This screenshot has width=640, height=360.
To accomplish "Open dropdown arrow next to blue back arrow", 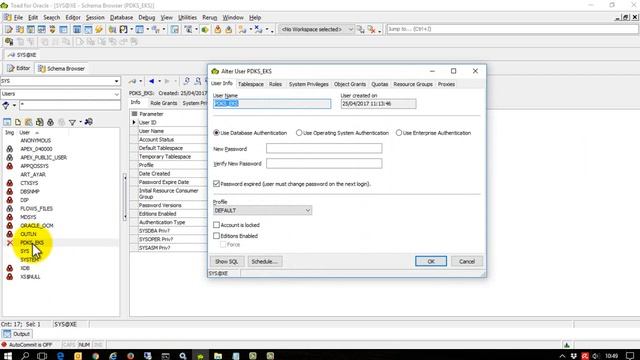I will pyautogui.click(x=160, y=81).
